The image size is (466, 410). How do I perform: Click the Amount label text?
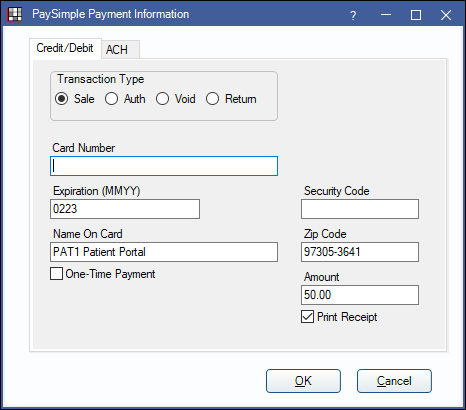322,277
